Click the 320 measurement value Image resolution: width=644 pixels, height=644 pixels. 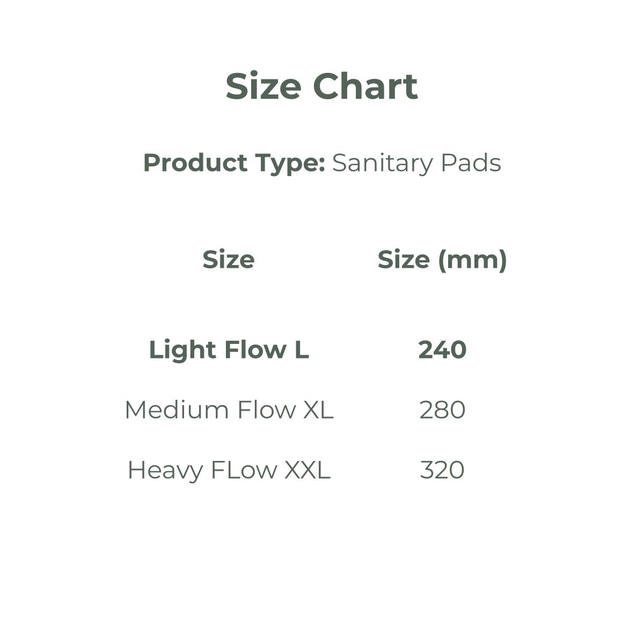[442, 470]
